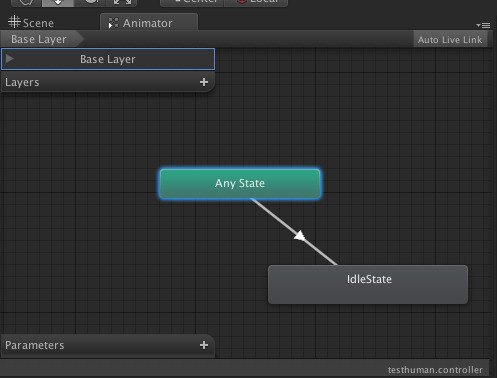Select the Base Layer row in the Layers list
The height and width of the screenshot is (378, 497).
click(x=108, y=59)
